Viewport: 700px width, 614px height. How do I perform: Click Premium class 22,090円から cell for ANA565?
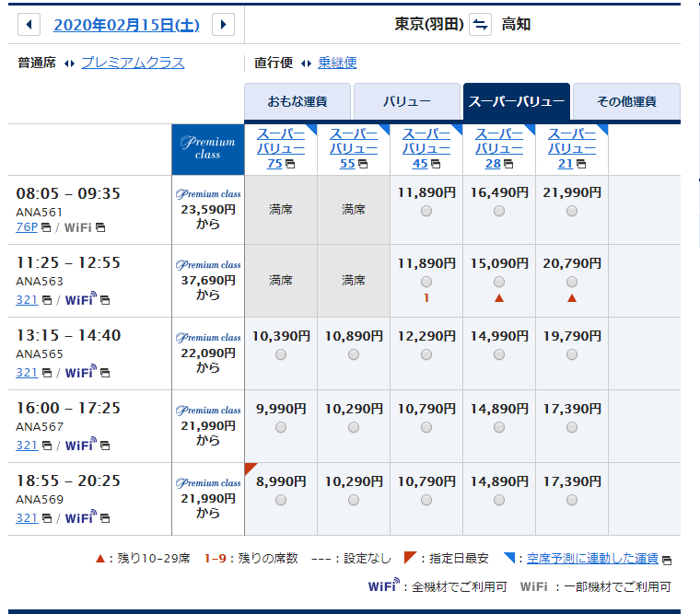[208, 353]
